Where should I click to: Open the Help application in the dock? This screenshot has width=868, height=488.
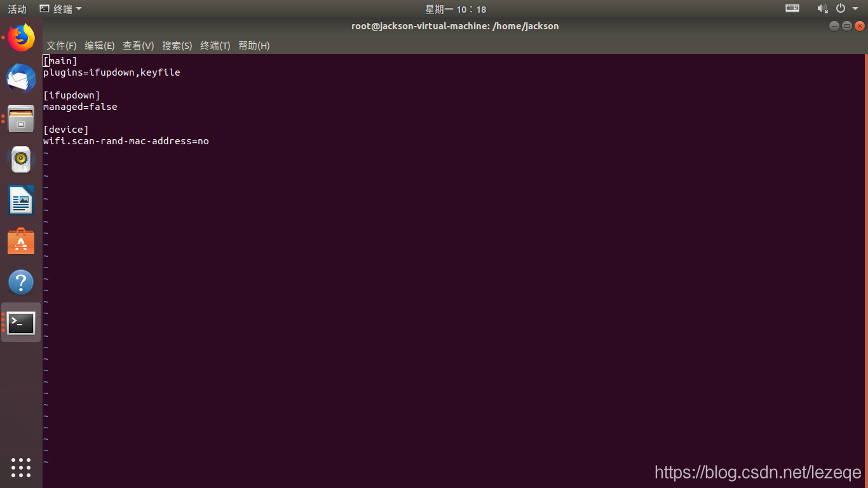click(21, 281)
